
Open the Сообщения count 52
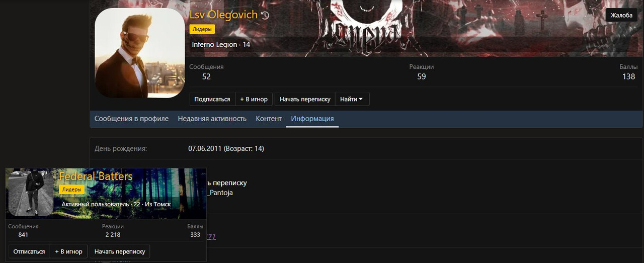[206, 76]
